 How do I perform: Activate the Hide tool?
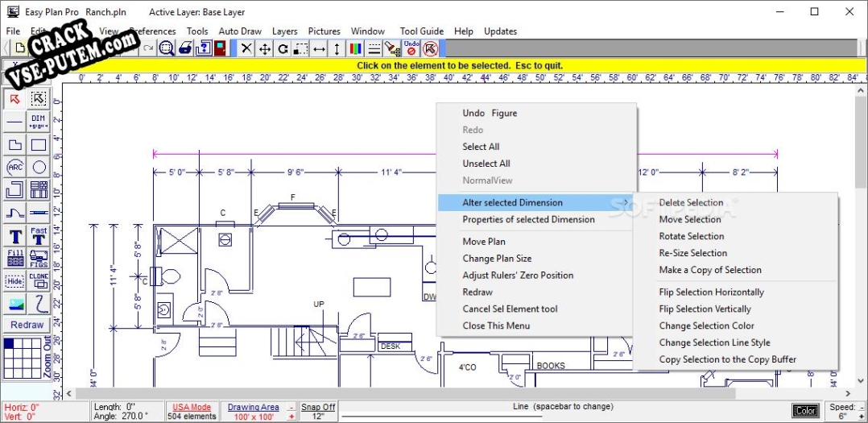(15, 280)
